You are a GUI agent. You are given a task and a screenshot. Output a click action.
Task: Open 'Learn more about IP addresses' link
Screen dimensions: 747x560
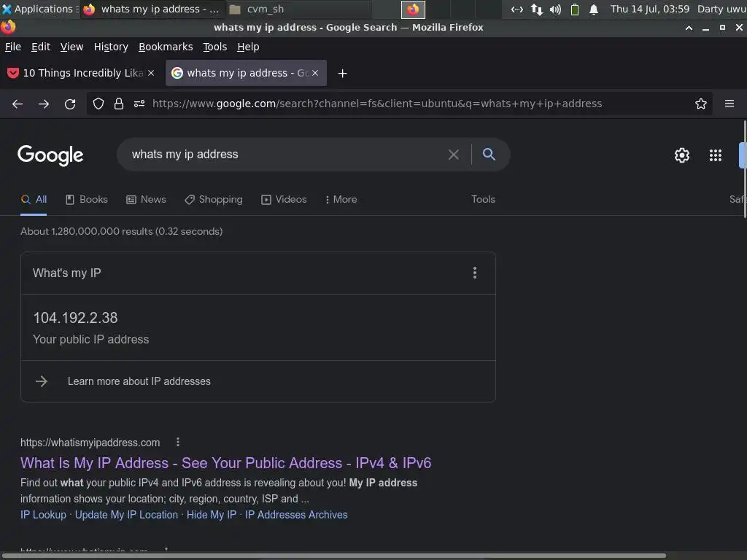point(139,381)
